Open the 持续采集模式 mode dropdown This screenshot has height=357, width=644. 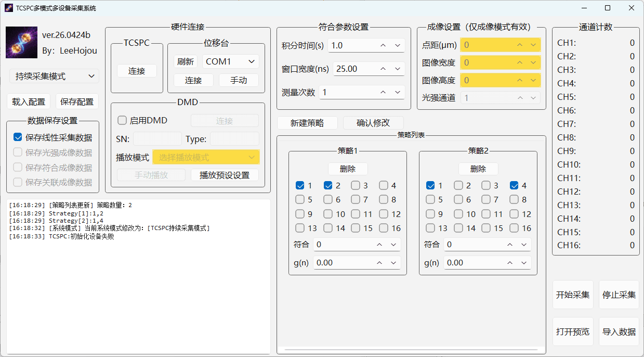pos(54,76)
